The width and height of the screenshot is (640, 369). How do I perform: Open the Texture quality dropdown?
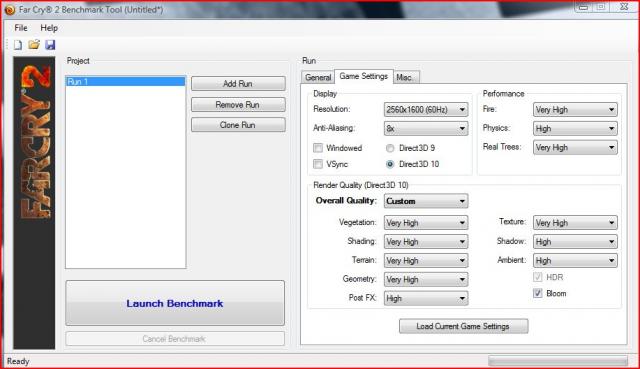(575, 222)
